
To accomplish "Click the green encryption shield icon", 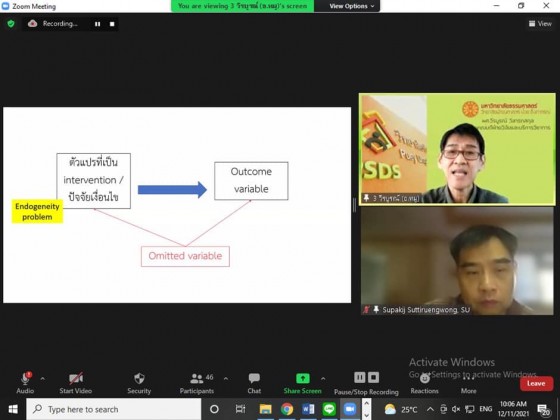I will pyautogui.click(x=11, y=24).
